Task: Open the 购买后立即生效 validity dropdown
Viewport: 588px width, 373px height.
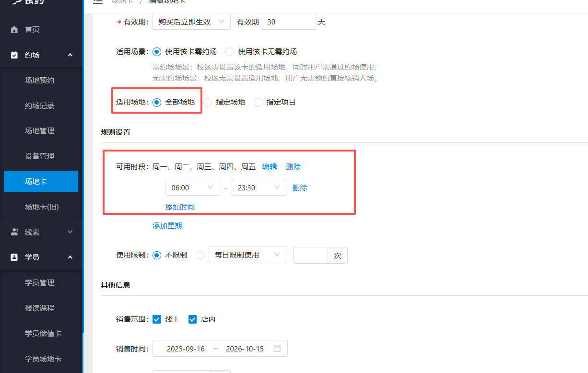Action: 191,21
